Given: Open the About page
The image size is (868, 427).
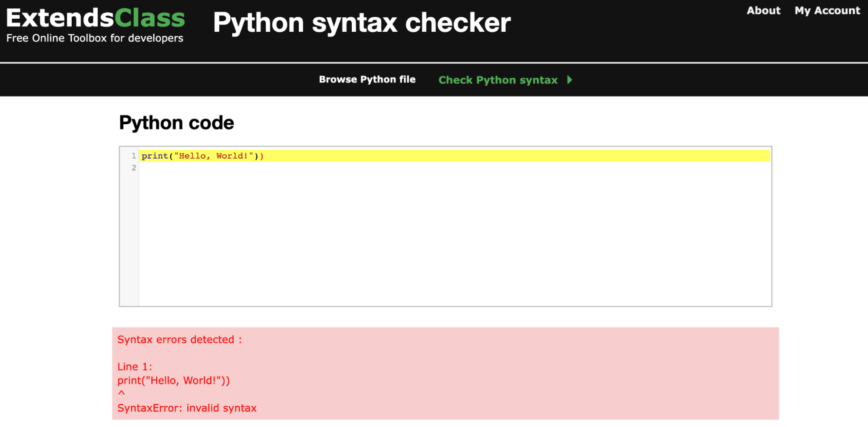Looking at the screenshot, I should [763, 10].
